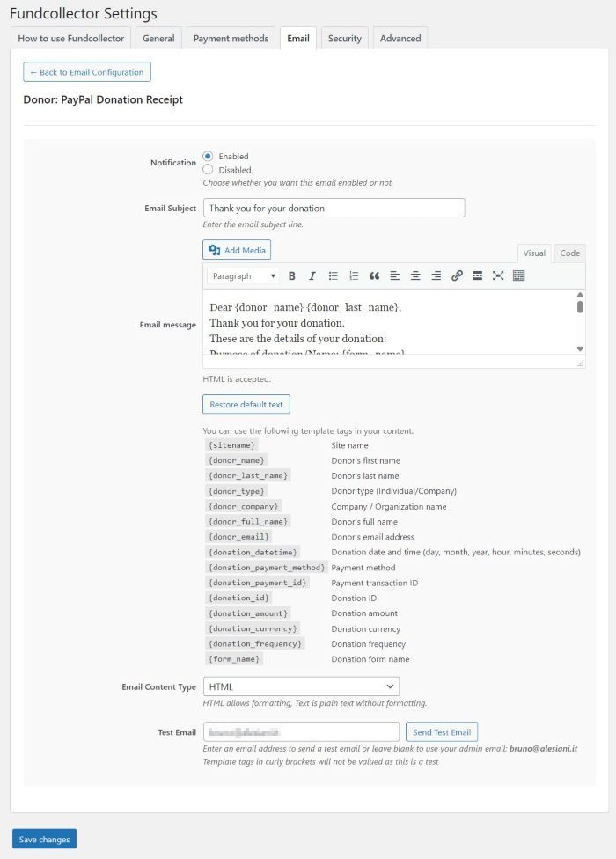Center-align text using the alignment icon

414,276
